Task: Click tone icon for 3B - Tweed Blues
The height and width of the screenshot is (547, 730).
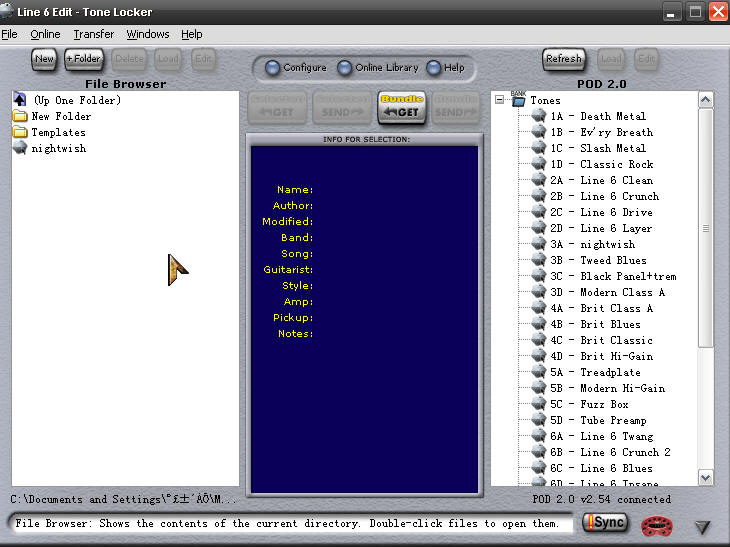Action: pos(539,260)
